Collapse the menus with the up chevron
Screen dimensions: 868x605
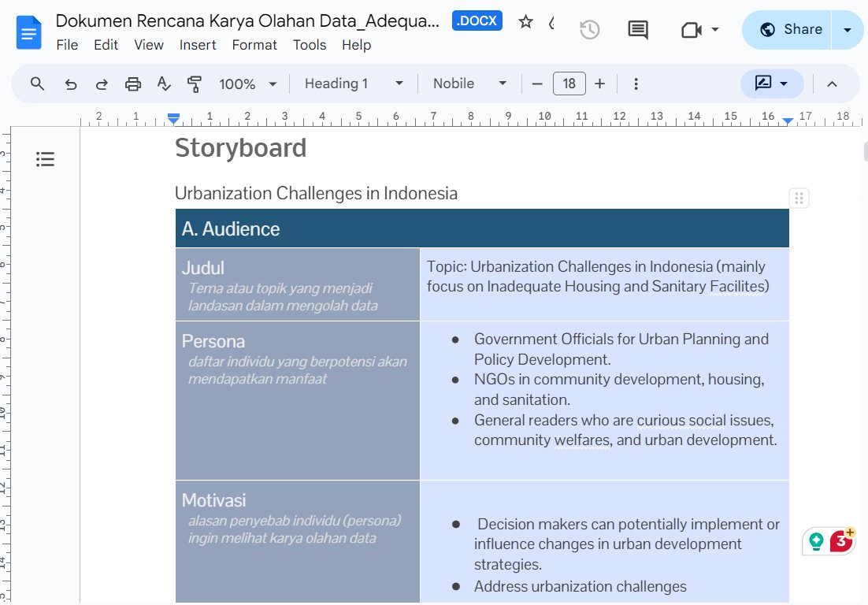pyautogui.click(x=832, y=84)
